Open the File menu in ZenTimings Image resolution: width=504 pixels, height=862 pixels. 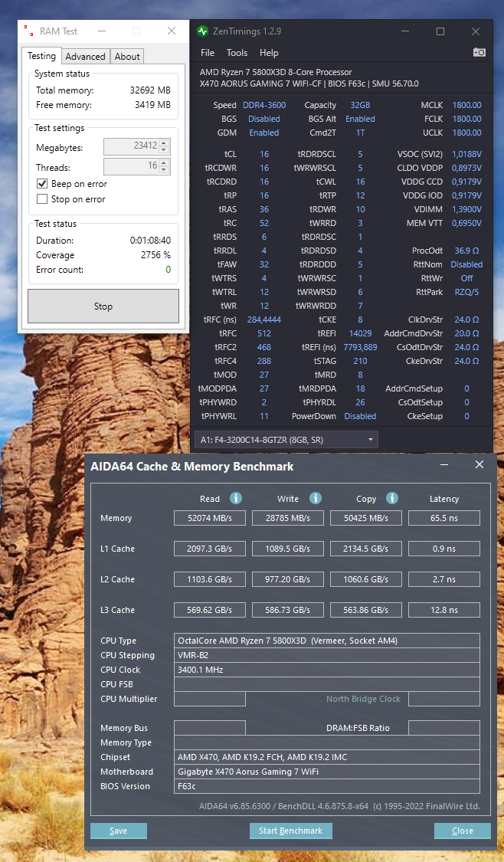(208, 53)
